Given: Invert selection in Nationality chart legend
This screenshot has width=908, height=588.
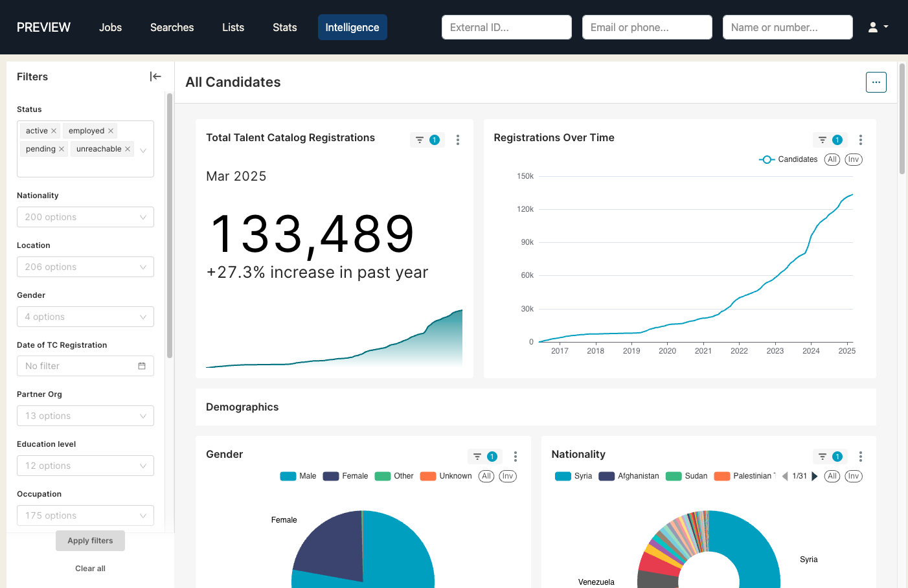Looking at the screenshot, I should coord(853,476).
